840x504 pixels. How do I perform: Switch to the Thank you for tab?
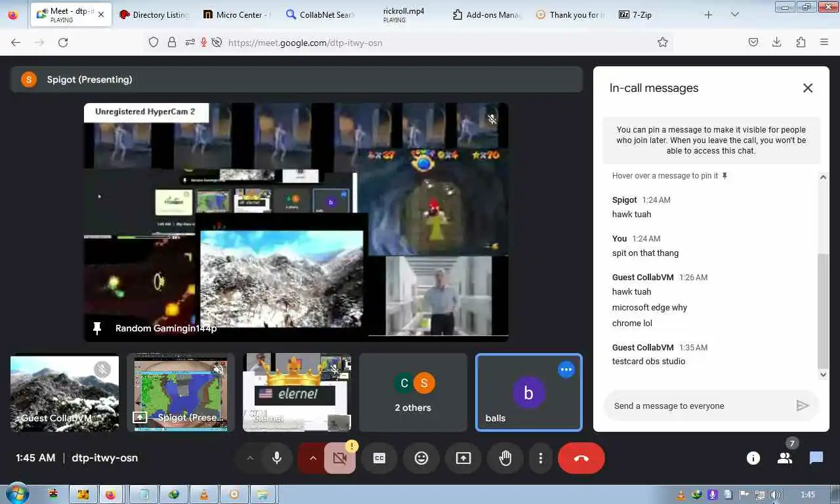pyautogui.click(x=570, y=14)
